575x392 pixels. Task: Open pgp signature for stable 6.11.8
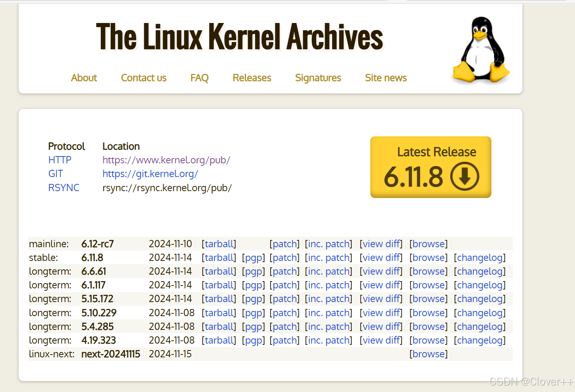(x=254, y=258)
